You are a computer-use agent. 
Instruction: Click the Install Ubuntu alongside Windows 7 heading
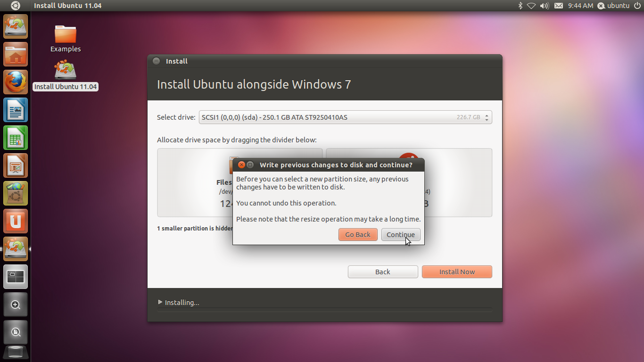[x=254, y=84]
